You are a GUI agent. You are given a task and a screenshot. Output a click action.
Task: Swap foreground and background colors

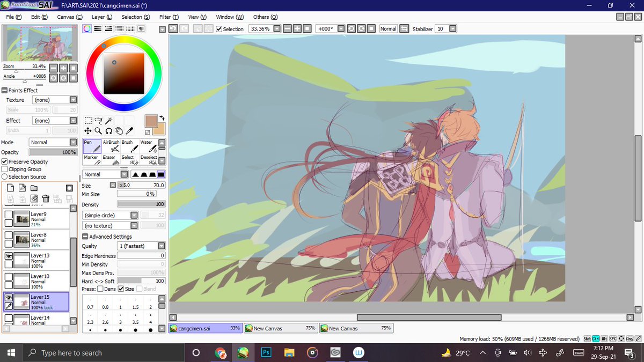point(162,117)
